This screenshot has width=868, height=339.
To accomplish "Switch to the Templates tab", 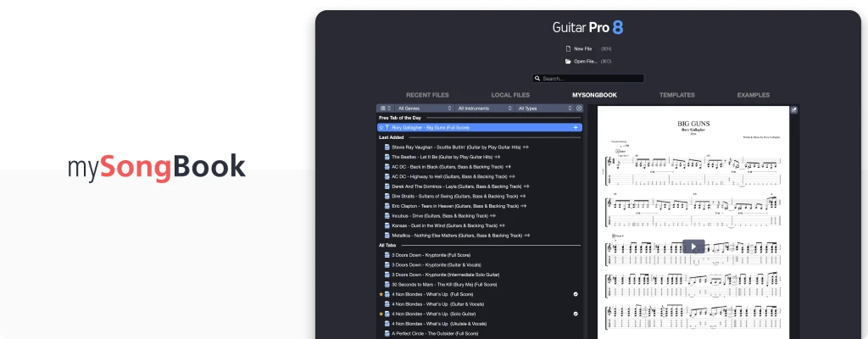I will [x=677, y=95].
